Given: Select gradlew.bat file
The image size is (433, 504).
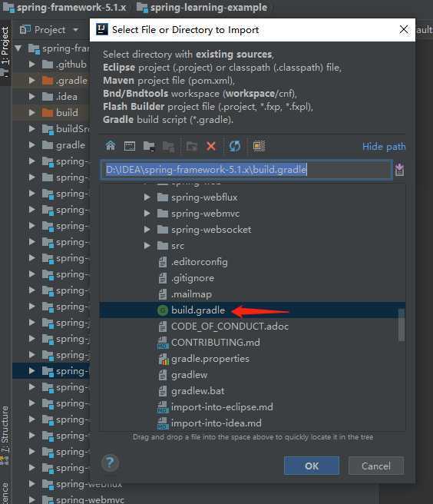Looking at the screenshot, I should pyautogui.click(x=197, y=391).
